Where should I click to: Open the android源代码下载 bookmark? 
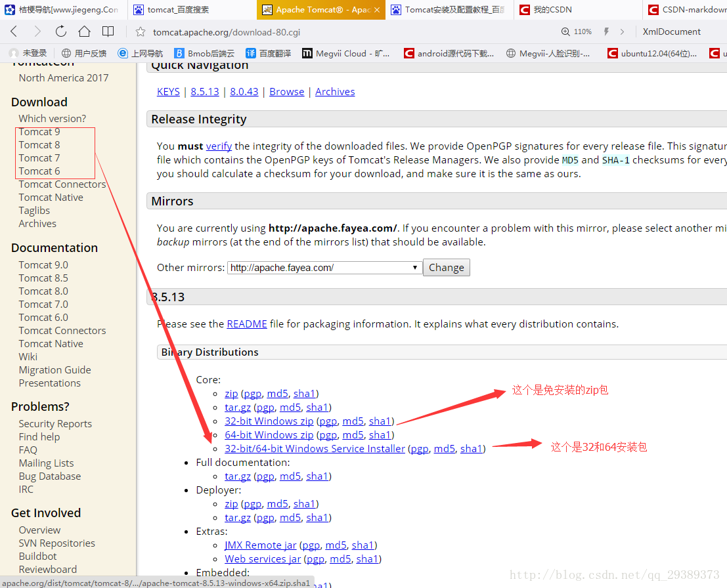click(x=449, y=53)
